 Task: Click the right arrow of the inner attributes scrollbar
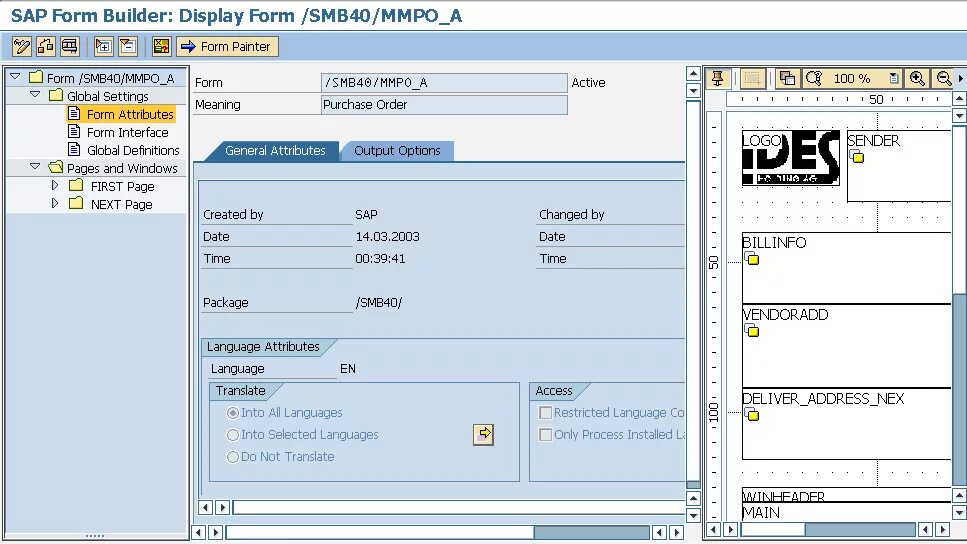pos(223,508)
